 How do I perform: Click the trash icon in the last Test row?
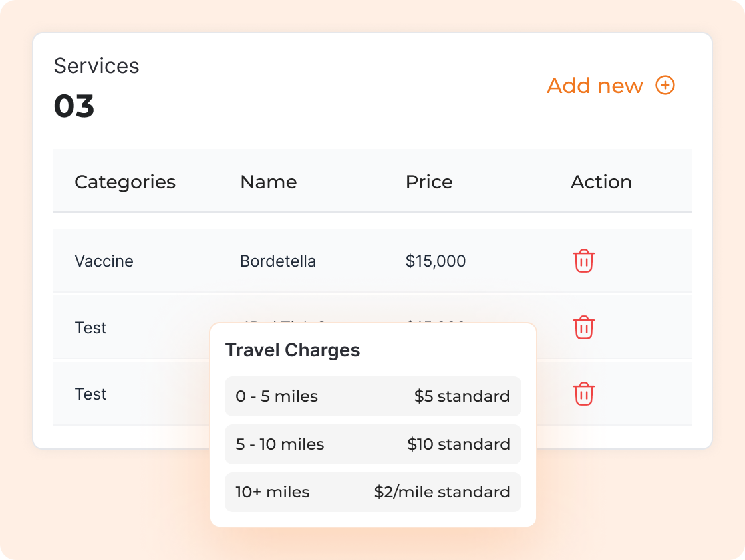(583, 394)
